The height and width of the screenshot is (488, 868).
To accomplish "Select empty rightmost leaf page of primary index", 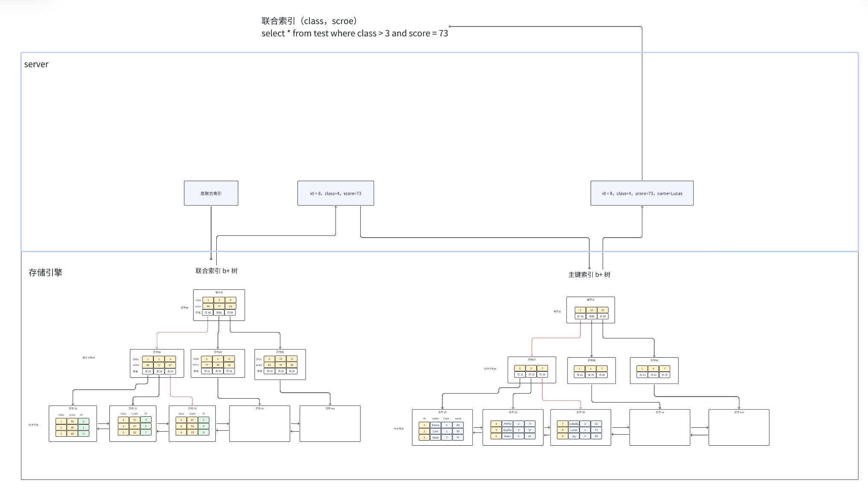I will coord(739,428).
